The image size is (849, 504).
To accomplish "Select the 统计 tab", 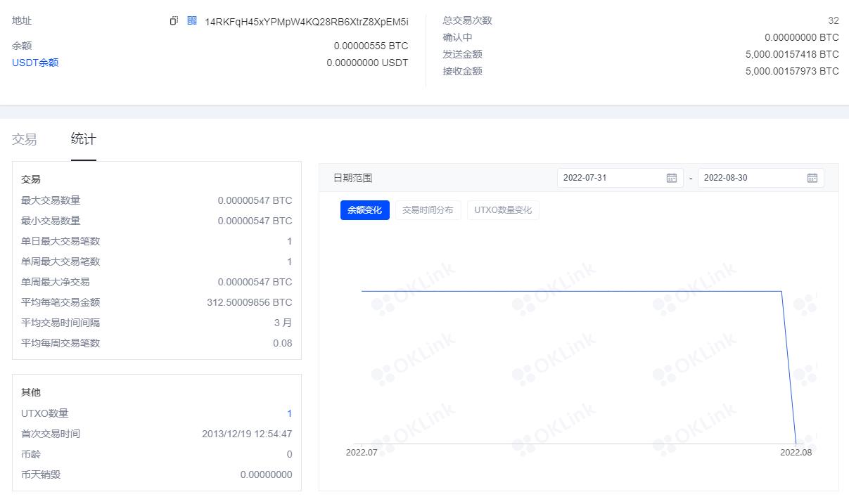I will coord(83,139).
